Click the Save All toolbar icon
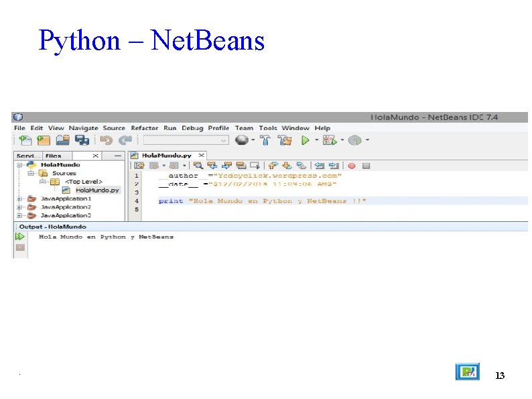This screenshot has width=532, height=399. coord(82,140)
